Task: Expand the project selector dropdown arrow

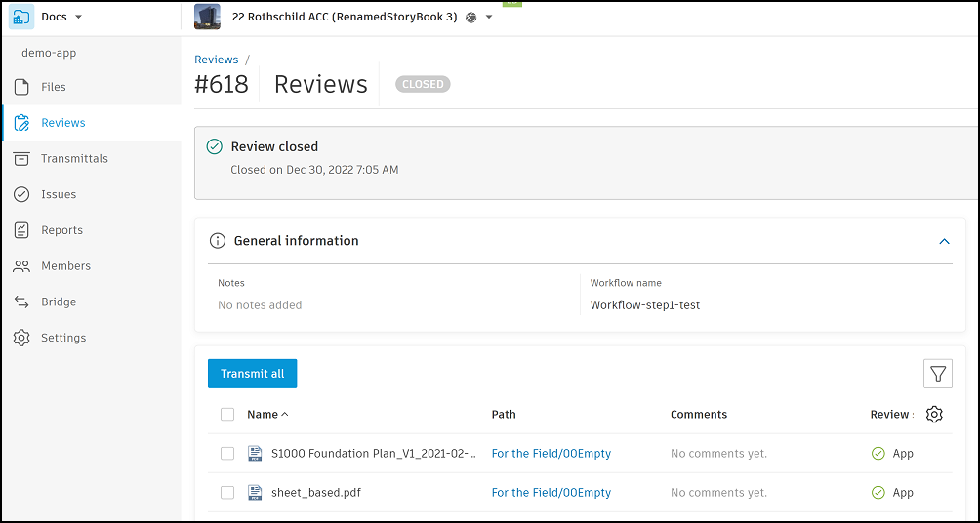Action: point(489,18)
